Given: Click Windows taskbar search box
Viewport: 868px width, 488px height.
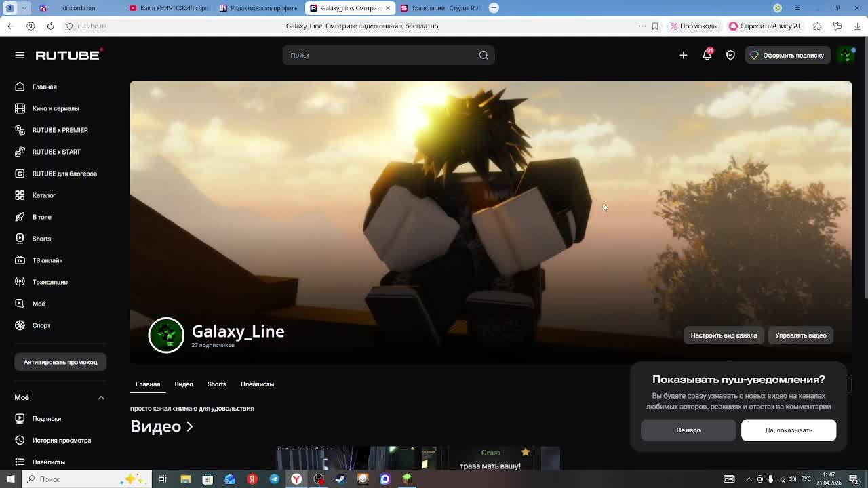Looking at the screenshot, I should (87, 479).
